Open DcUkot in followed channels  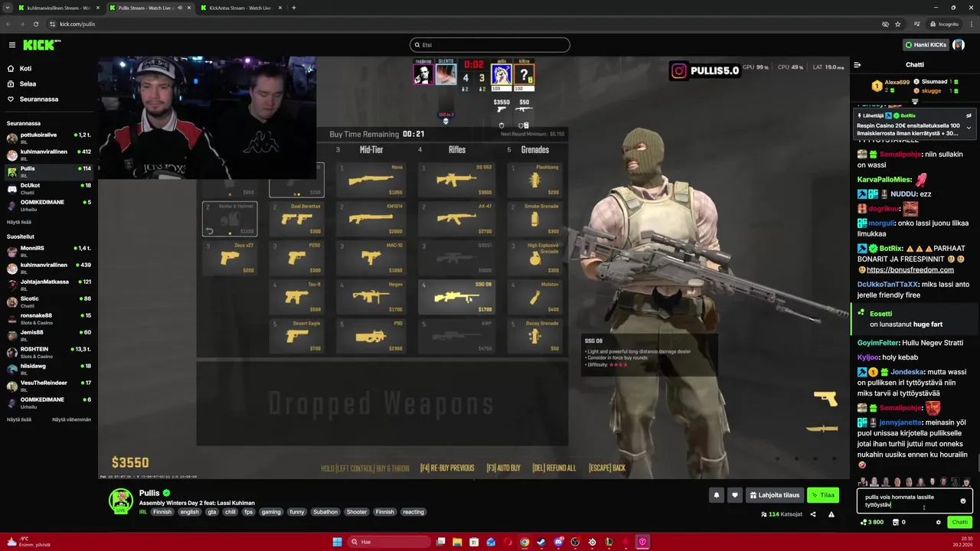[49, 188]
